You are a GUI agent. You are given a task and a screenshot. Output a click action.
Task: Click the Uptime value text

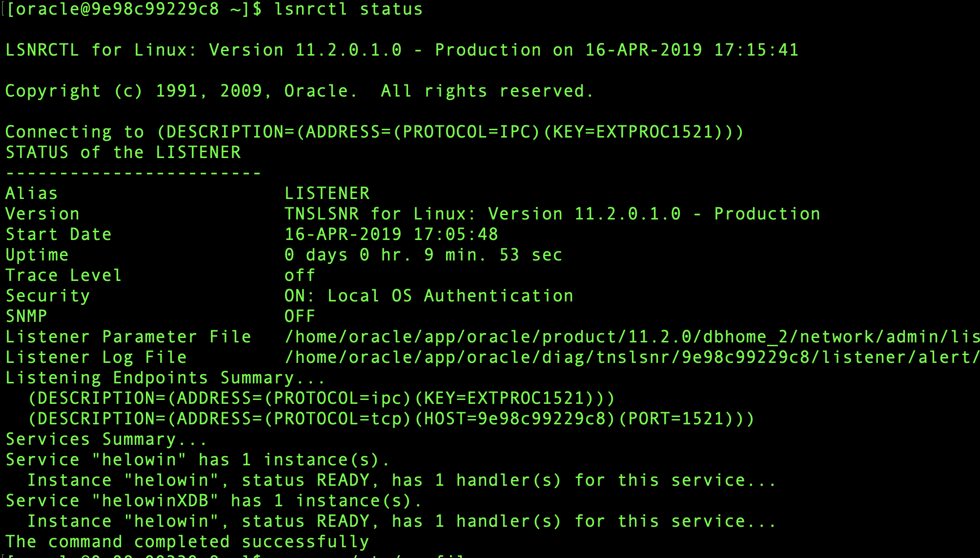pyautogui.click(x=423, y=255)
